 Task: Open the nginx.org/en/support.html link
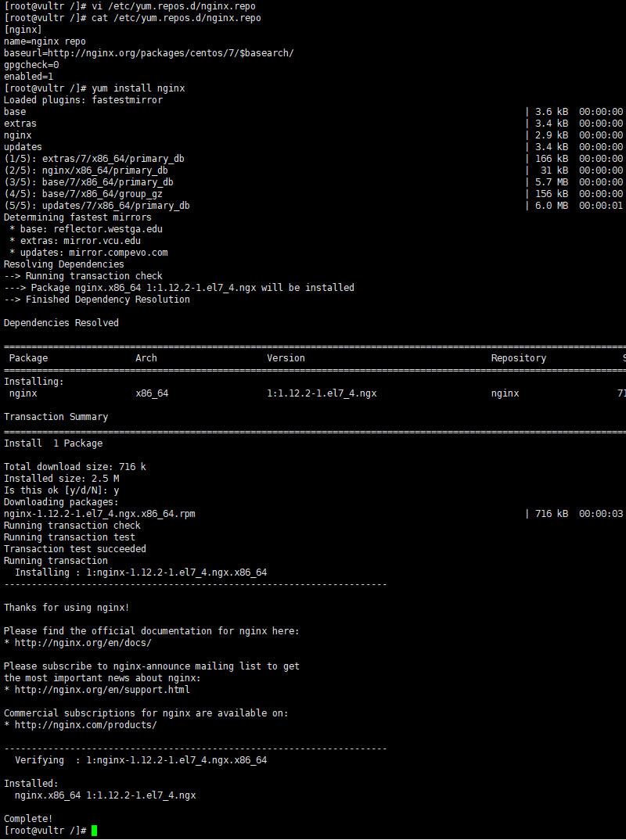[x=103, y=690]
